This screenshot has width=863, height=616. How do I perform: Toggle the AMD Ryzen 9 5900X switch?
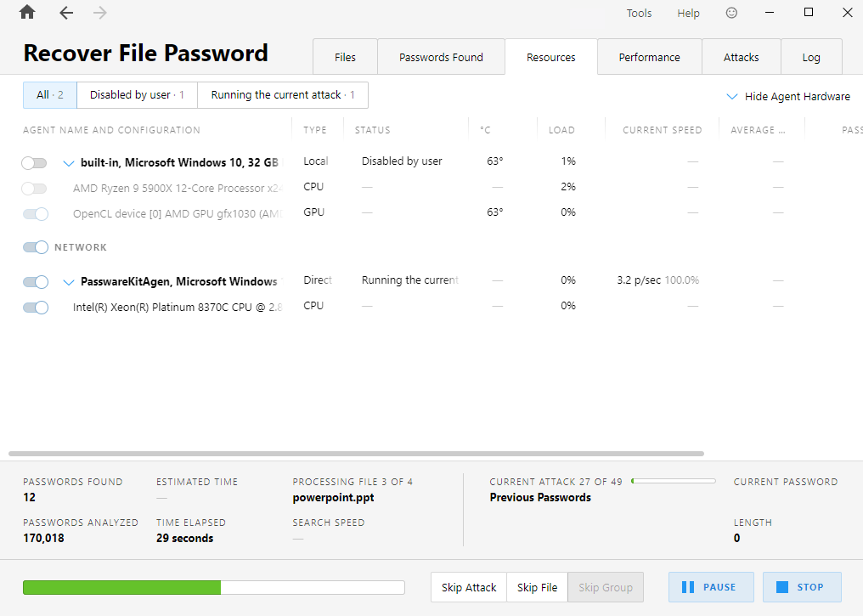(x=35, y=189)
